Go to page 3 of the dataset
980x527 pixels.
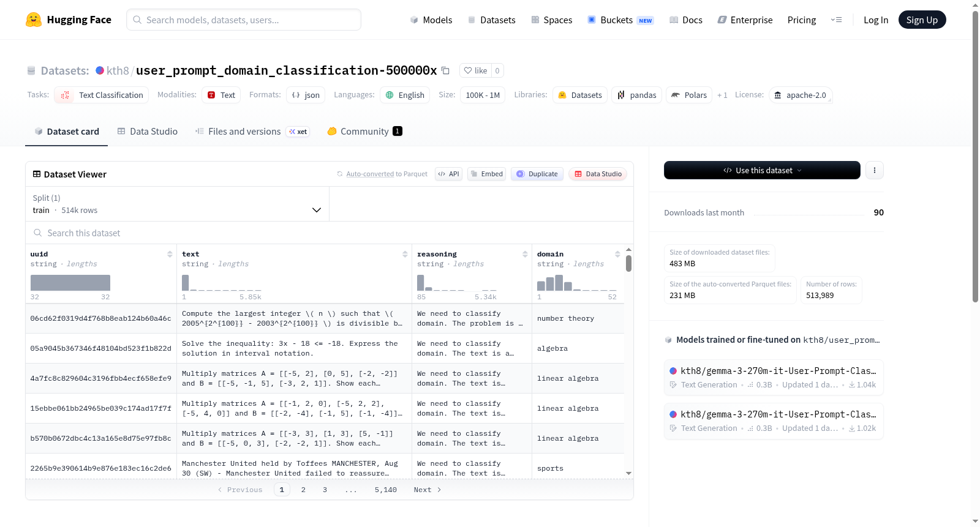(x=325, y=490)
